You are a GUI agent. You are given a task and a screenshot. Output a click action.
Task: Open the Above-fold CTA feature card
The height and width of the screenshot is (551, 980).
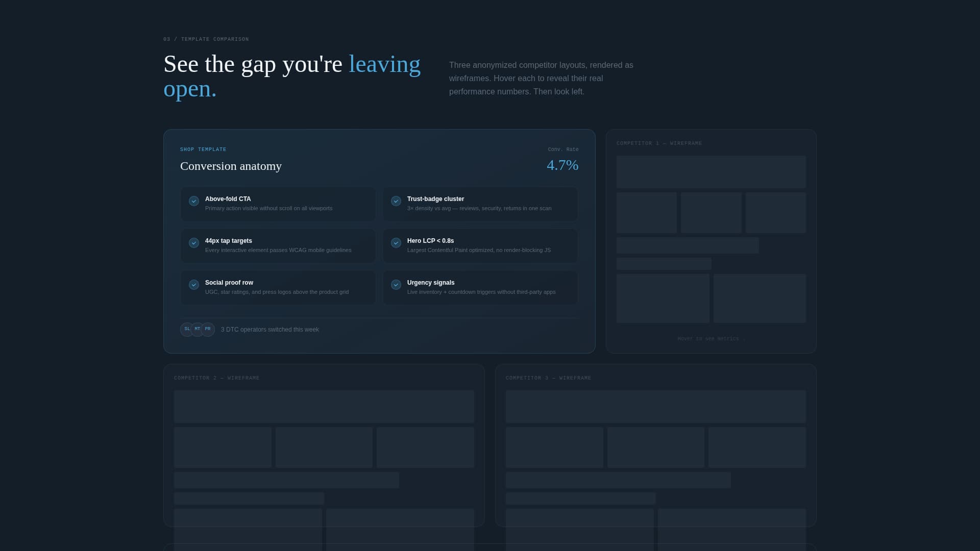[278, 204]
